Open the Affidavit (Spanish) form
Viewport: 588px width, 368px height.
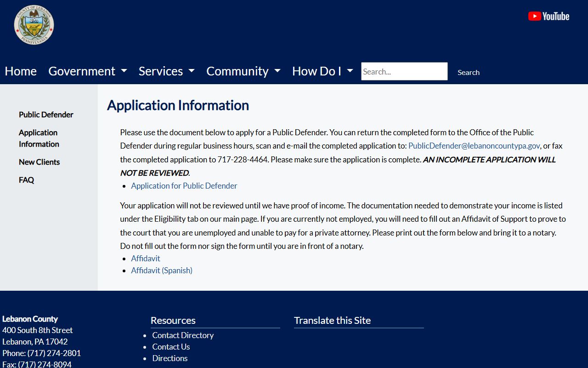(x=162, y=270)
